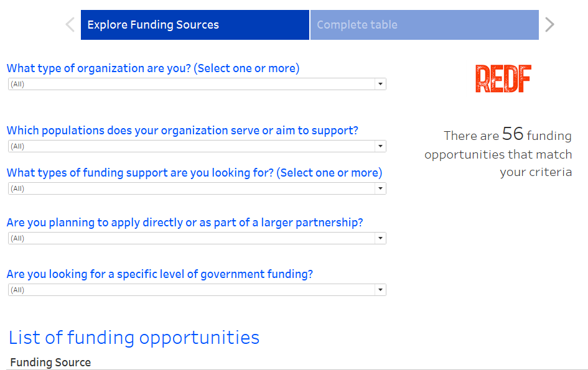The height and width of the screenshot is (370, 588).
Task: Open the populations served dropdown arrow
Action: point(380,146)
